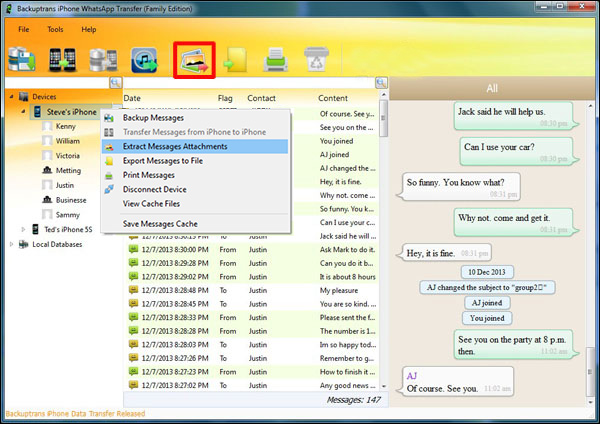Click the search icon above device tree
The image size is (600, 424).
click(115, 82)
